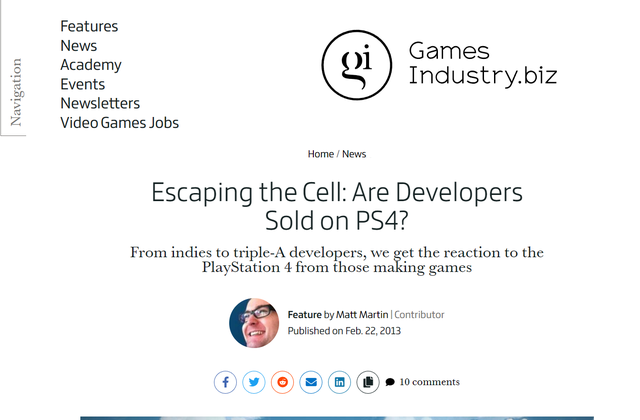Screen dimensions: 640x420
Task: Click the News breadcrumb link
Action: [x=354, y=154]
